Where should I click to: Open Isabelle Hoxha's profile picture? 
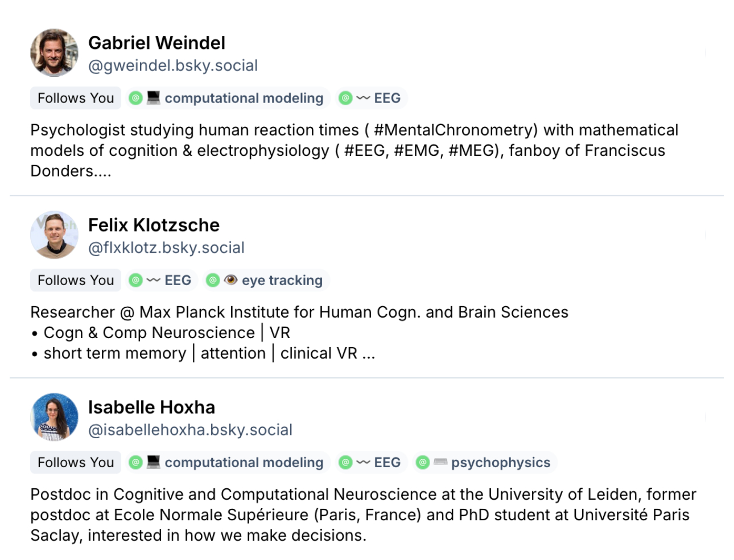tap(54, 417)
